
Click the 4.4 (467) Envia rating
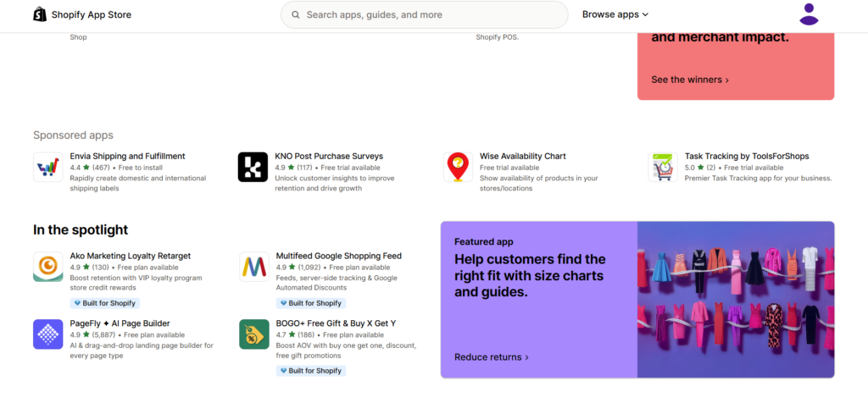(90, 168)
